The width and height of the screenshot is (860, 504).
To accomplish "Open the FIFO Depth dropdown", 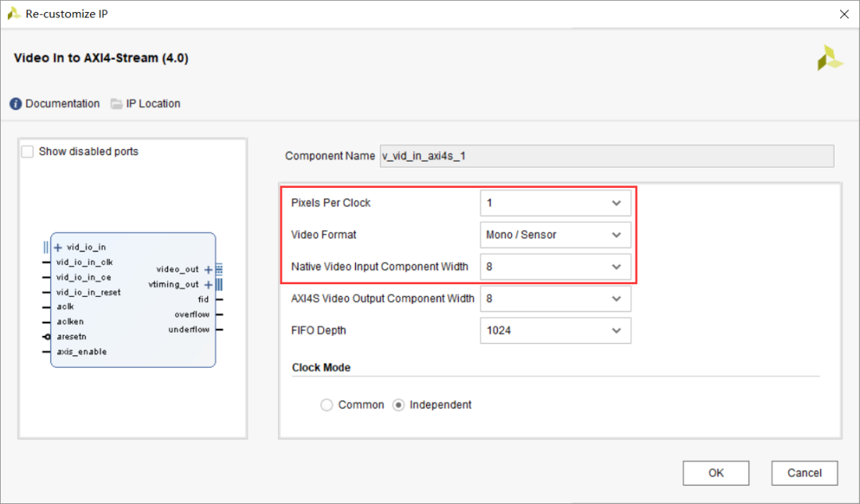I will (x=555, y=330).
